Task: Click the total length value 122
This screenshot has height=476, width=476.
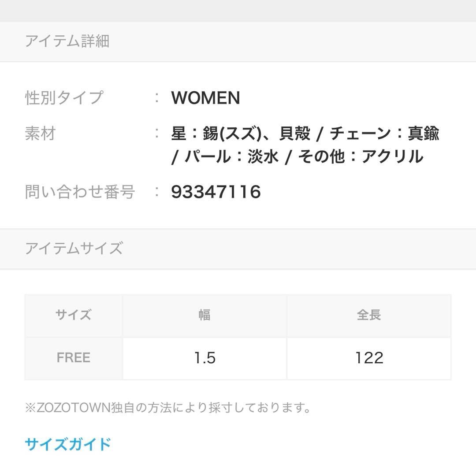Action: (369, 358)
